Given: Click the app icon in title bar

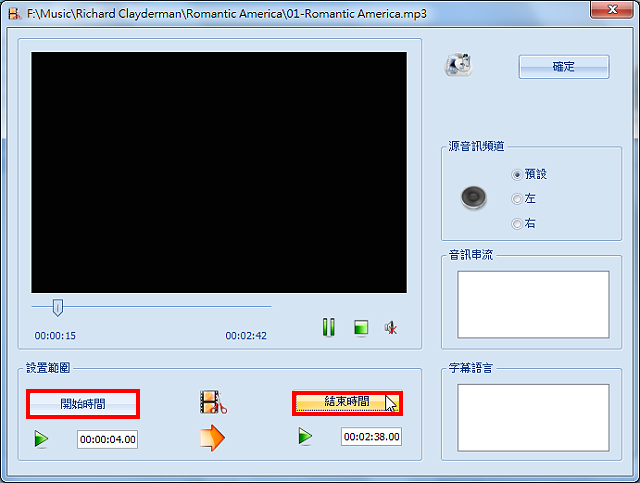Looking at the screenshot, I should coord(14,14).
